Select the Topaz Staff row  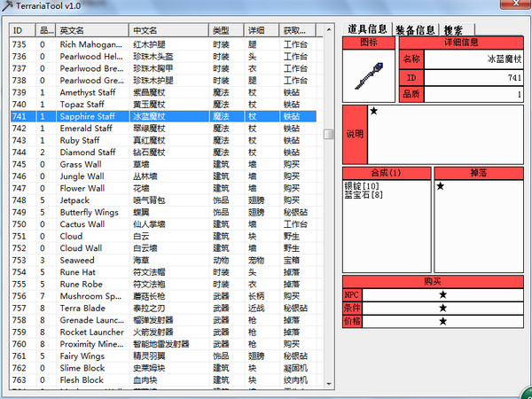[163, 105]
